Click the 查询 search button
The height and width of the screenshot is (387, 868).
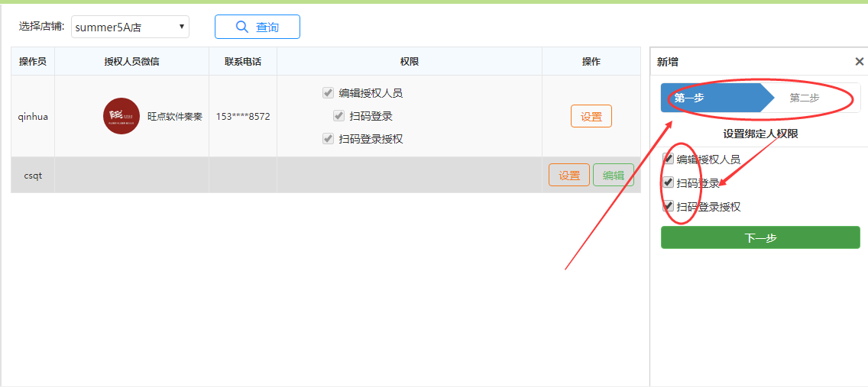coord(257,27)
